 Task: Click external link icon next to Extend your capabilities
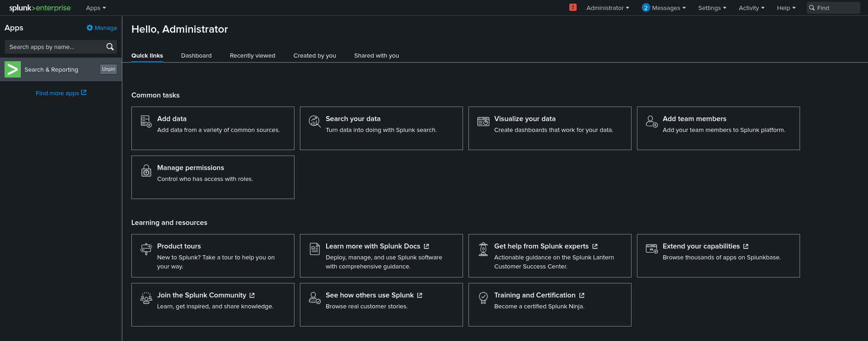click(x=746, y=246)
